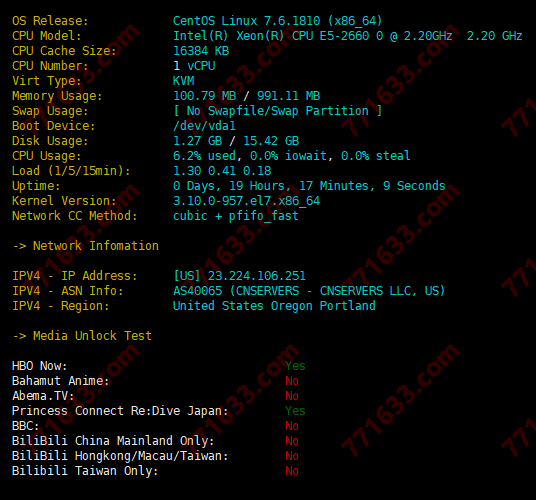Select the KVM virt type value
This screenshot has height=500, width=536.
coord(184,81)
